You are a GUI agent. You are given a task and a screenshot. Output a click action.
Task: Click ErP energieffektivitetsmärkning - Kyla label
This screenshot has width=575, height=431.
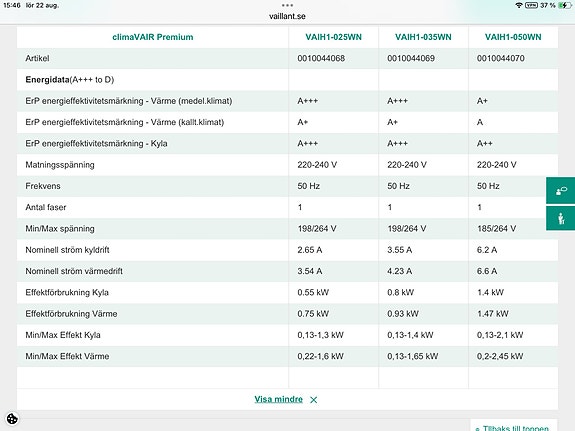click(96, 143)
